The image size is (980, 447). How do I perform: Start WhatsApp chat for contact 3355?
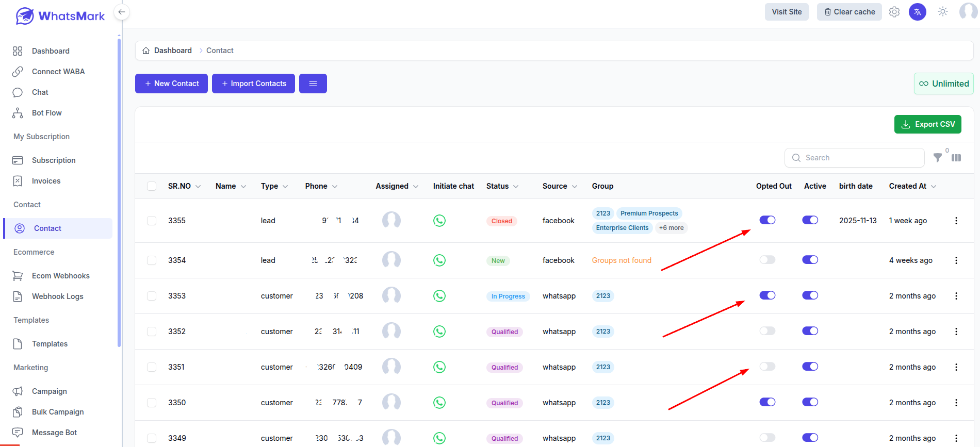(439, 221)
